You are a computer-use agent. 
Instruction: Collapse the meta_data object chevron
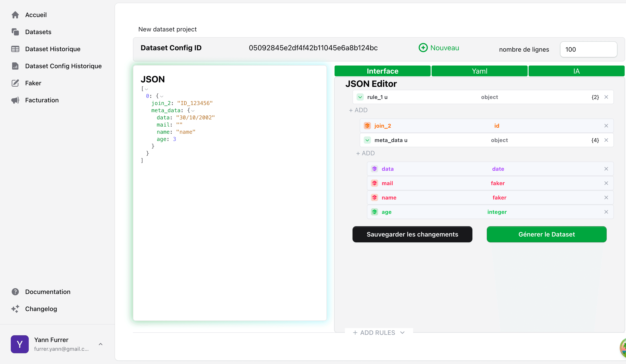367,140
